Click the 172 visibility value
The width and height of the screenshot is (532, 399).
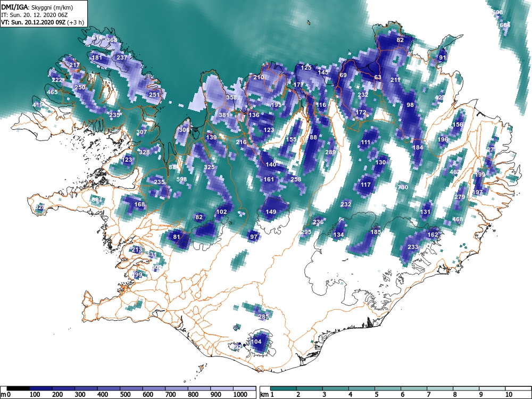(x=361, y=112)
